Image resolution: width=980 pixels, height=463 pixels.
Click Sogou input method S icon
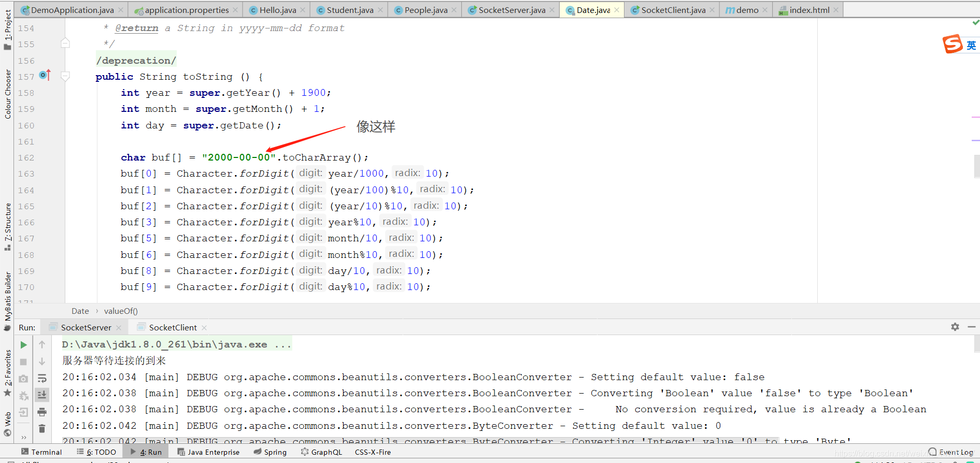coord(953,45)
